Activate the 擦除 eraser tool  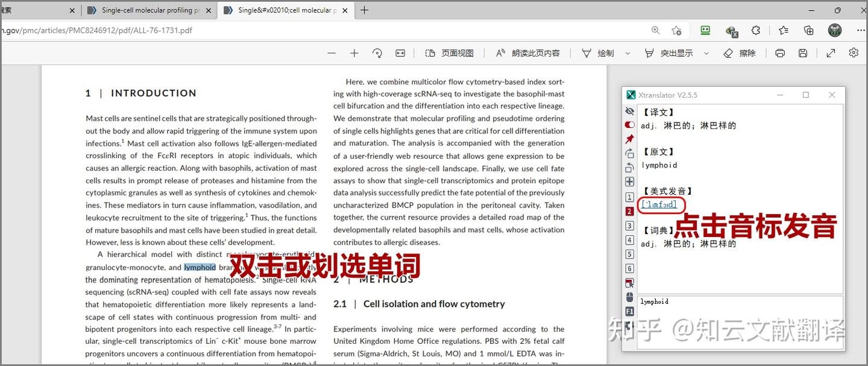point(740,53)
